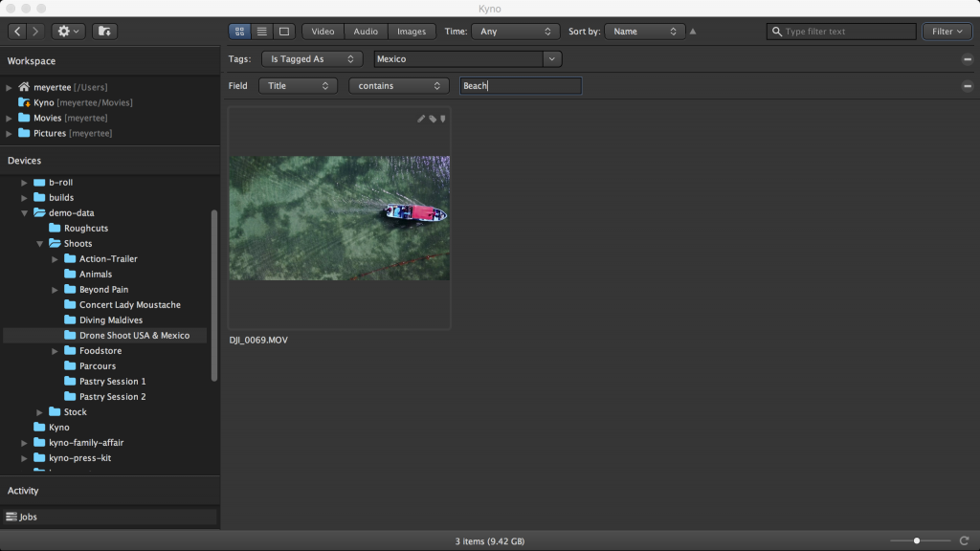Viewport: 980px width, 551px height.
Task: Switch to list view layout
Action: coord(261,31)
